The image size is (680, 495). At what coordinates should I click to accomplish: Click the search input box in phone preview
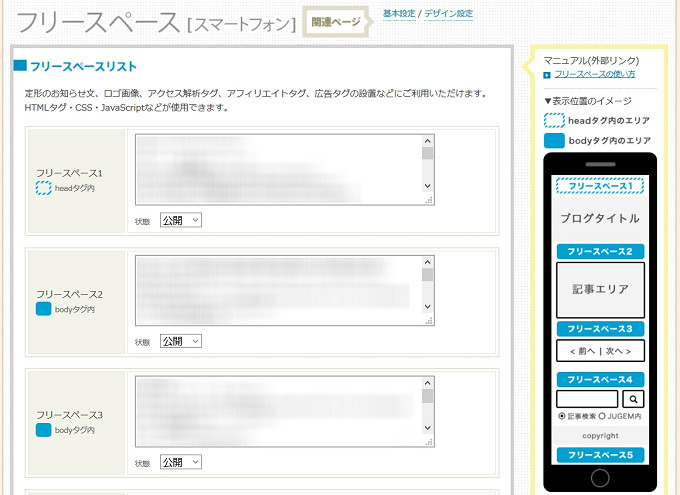pyautogui.click(x=587, y=399)
